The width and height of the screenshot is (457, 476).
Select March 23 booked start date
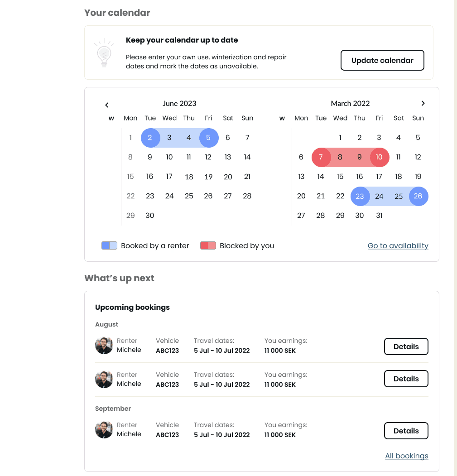[x=360, y=196]
